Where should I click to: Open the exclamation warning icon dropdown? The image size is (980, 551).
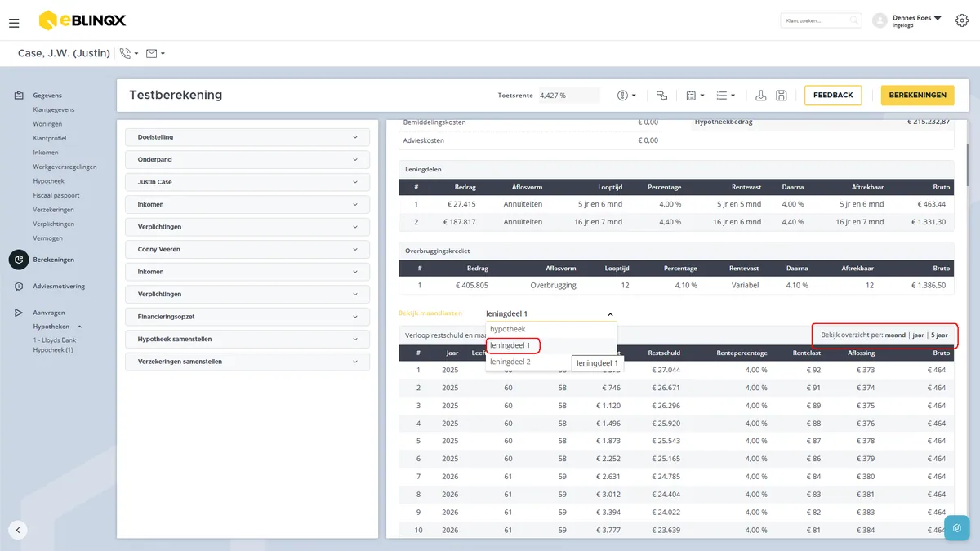pos(626,96)
